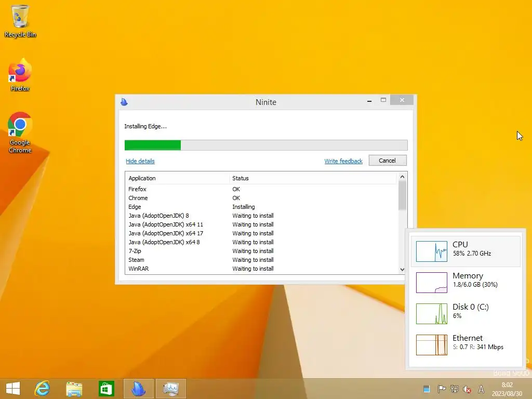Click the details list scroll up arrow
This screenshot has width=532, height=399.
pyautogui.click(x=402, y=177)
